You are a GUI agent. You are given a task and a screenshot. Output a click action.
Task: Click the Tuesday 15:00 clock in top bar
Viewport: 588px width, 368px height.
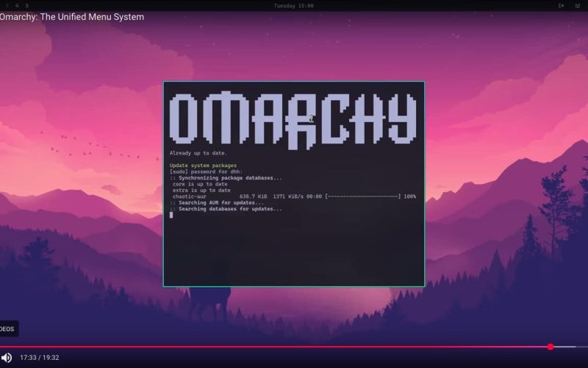pos(293,6)
